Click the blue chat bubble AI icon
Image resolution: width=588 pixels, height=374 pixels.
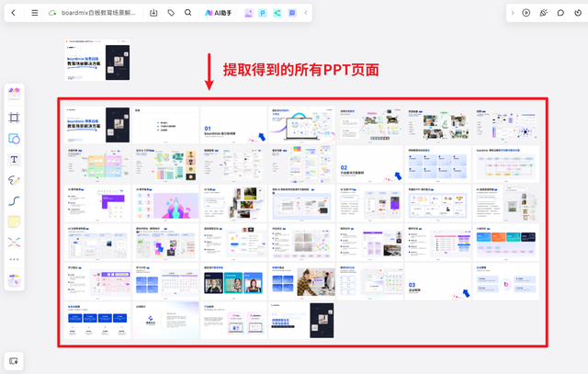tap(292, 13)
